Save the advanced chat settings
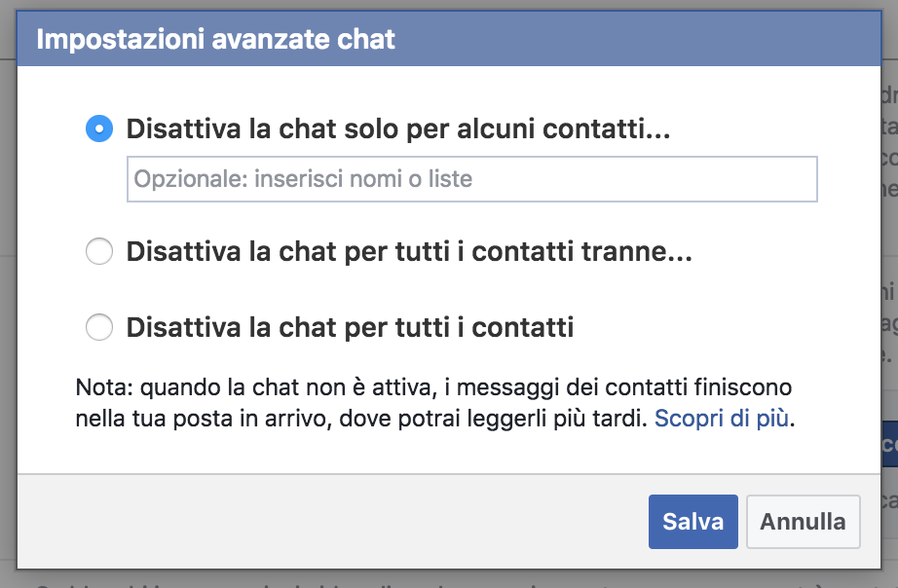This screenshot has height=588, width=898. tap(692, 521)
